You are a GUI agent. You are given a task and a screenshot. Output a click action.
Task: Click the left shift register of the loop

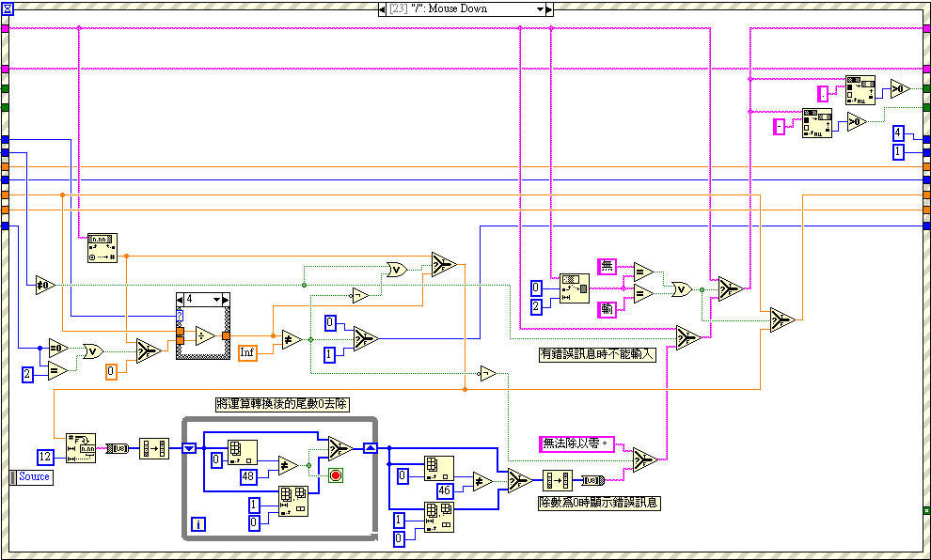[190, 448]
